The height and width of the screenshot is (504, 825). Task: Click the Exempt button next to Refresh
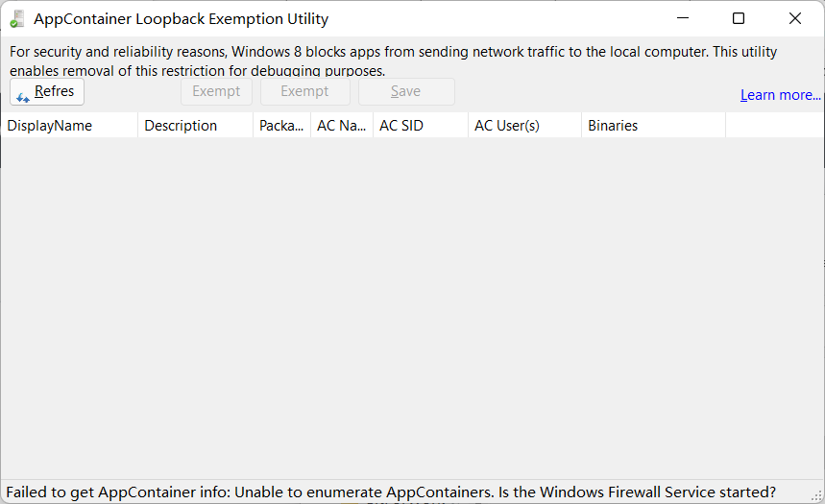point(216,91)
